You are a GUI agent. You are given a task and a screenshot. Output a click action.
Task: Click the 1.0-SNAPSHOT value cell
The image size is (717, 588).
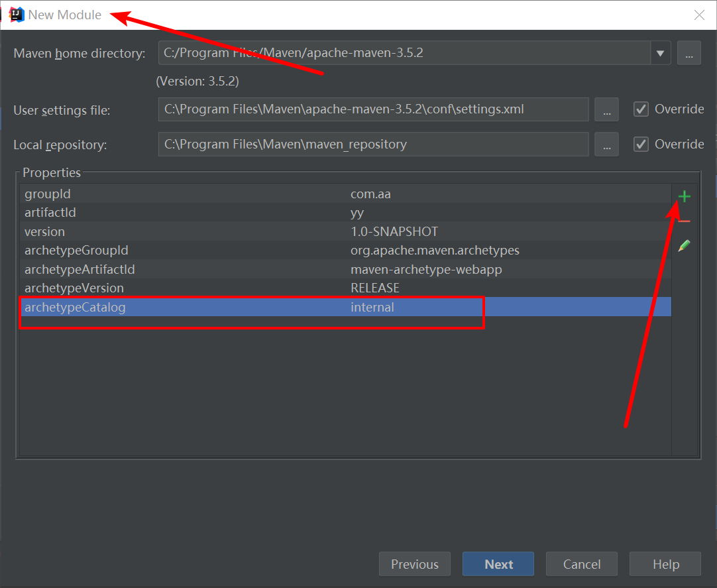pyautogui.click(x=394, y=231)
